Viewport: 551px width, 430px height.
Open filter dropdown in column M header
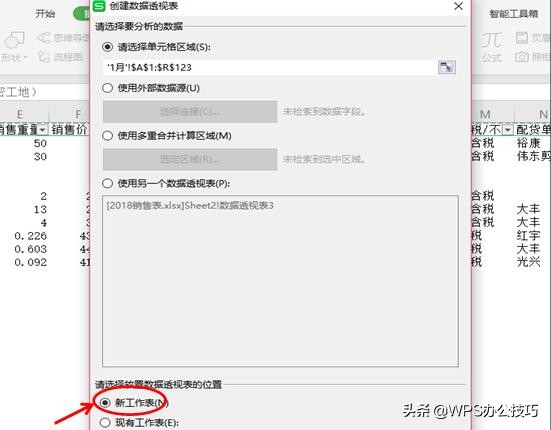pyautogui.click(x=508, y=130)
